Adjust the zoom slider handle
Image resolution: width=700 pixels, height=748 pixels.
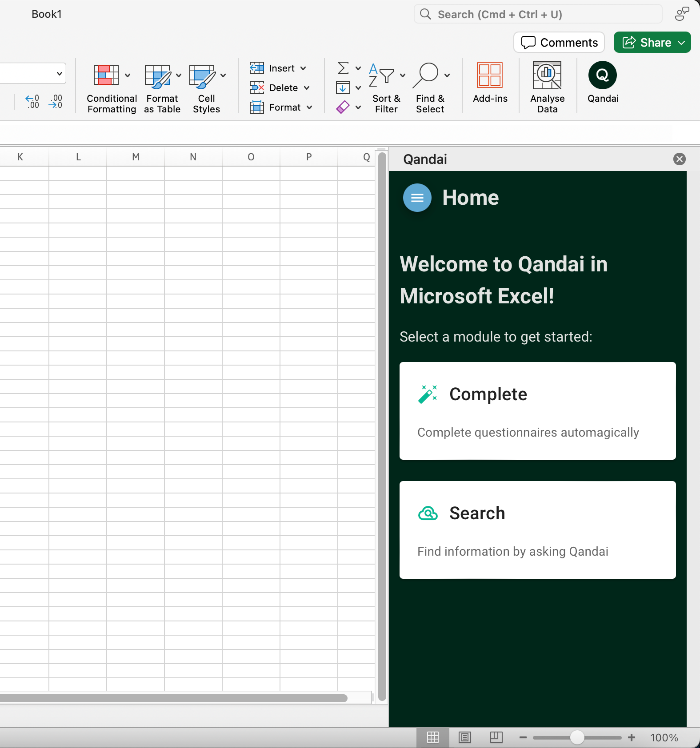(x=577, y=737)
